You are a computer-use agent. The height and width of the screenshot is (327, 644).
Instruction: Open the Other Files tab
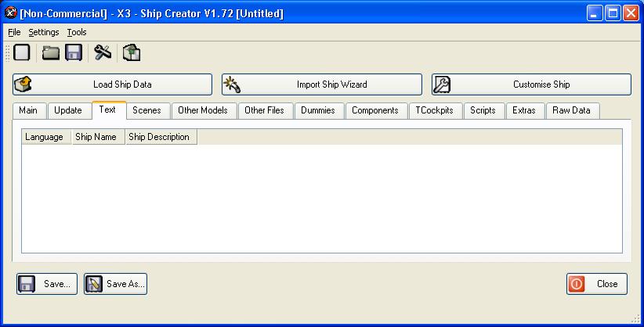pos(264,111)
